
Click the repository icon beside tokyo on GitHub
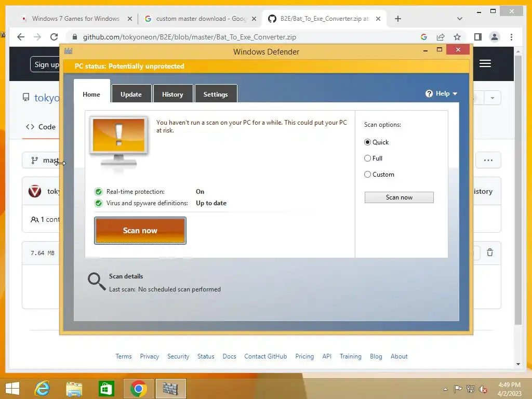pos(26,98)
